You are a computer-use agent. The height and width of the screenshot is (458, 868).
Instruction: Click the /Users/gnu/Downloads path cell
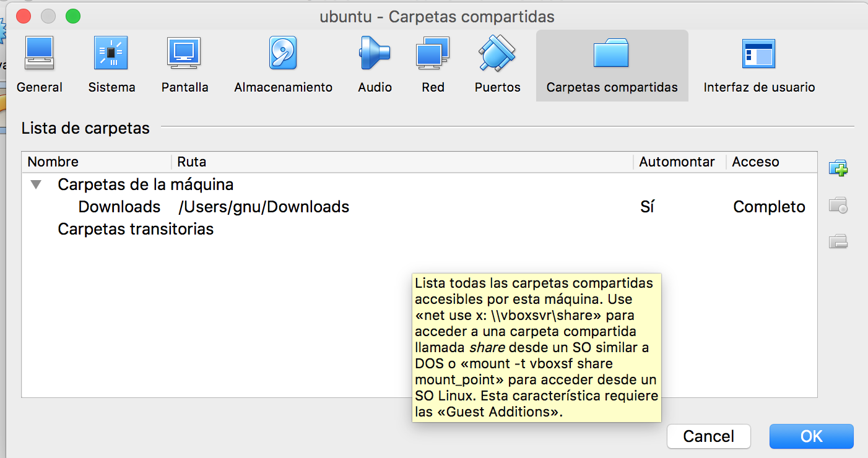click(x=264, y=207)
